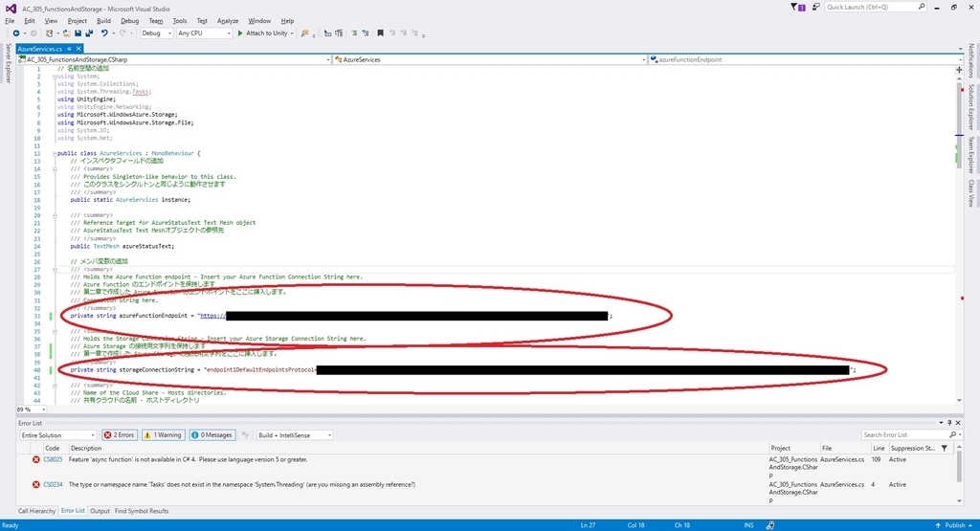Open the File menu
This screenshot has width=980, height=531.
pyautogui.click(x=10, y=21)
